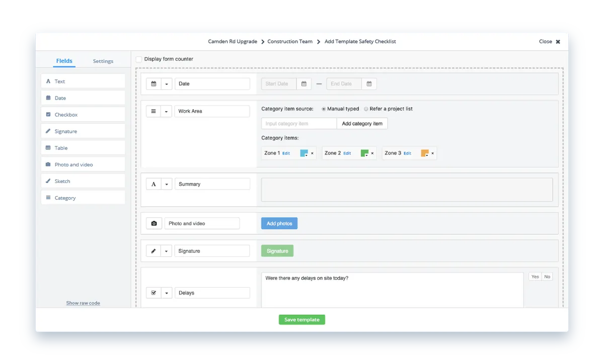Change Zone 3 orange color swatch
The height and width of the screenshot is (364, 604).
point(425,153)
